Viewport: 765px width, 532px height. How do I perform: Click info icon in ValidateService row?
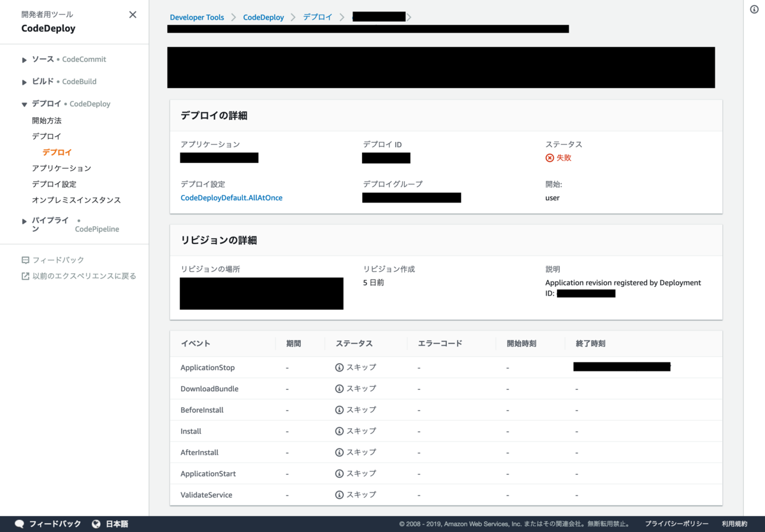[339, 494]
